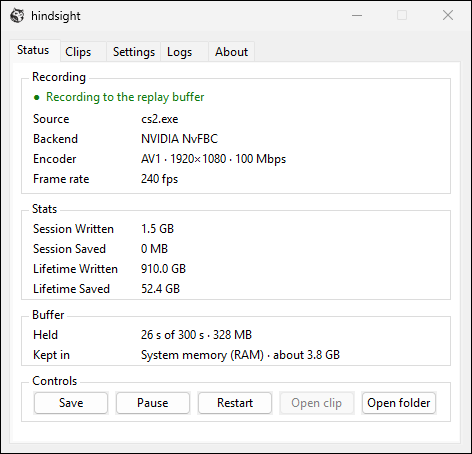The image size is (472, 454).
Task: Click Lifetime Written value 910.0 GB
Action: (163, 269)
